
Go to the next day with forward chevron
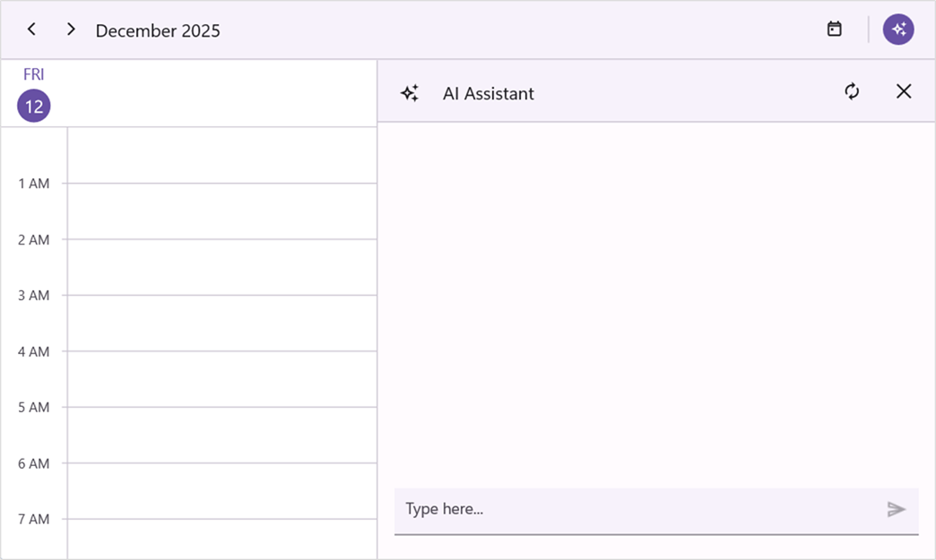pyautogui.click(x=71, y=30)
